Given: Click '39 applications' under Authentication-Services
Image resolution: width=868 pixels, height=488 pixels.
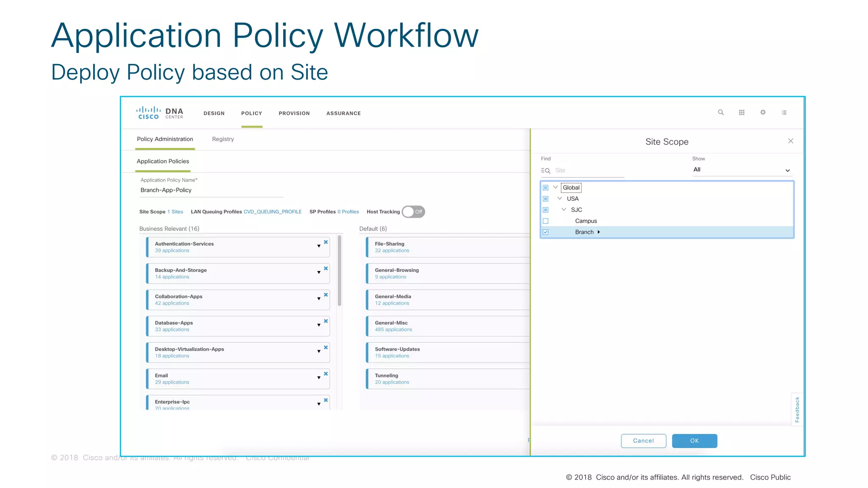Looking at the screenshot, I should click(x=172, y=251).
